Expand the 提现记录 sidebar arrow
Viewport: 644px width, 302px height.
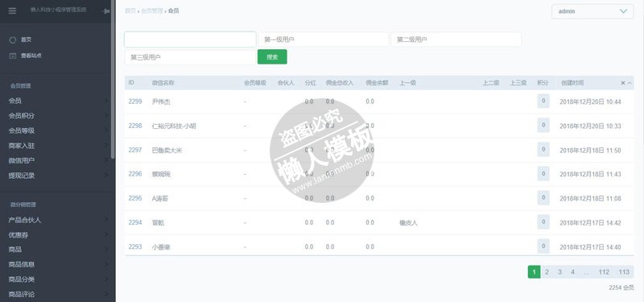[106, 176]
